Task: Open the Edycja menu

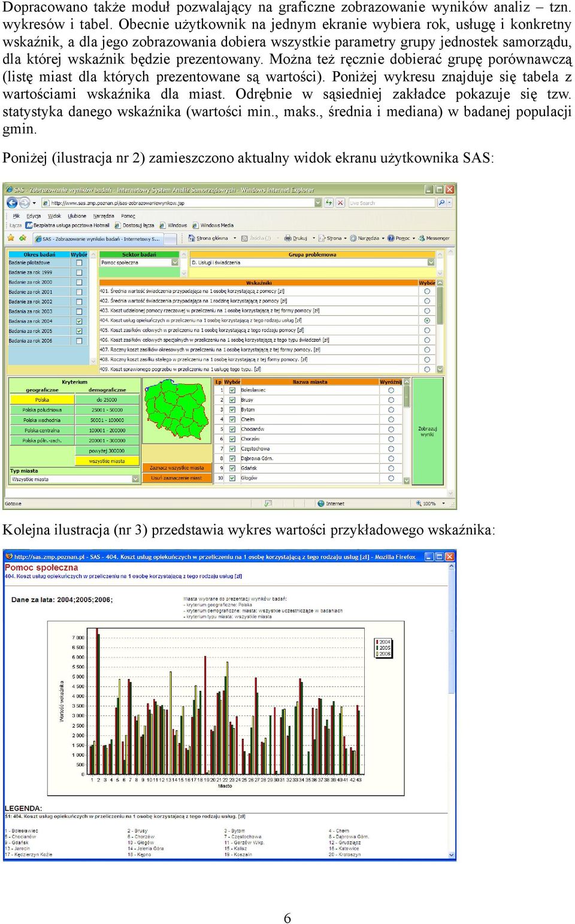Action: (34, 216)
